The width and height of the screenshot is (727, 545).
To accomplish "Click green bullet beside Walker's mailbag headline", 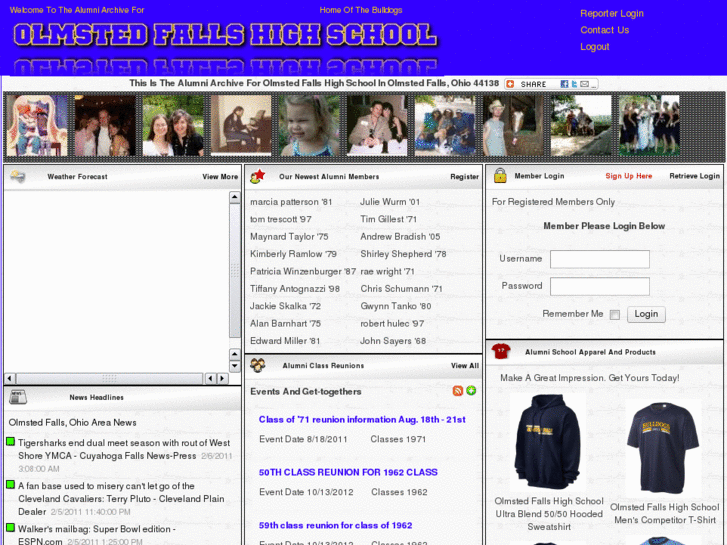I will click(10, 528).
